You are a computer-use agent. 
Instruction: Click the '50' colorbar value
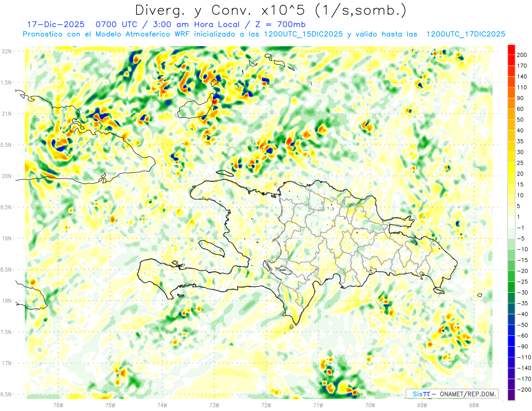[x=520, y=120]
